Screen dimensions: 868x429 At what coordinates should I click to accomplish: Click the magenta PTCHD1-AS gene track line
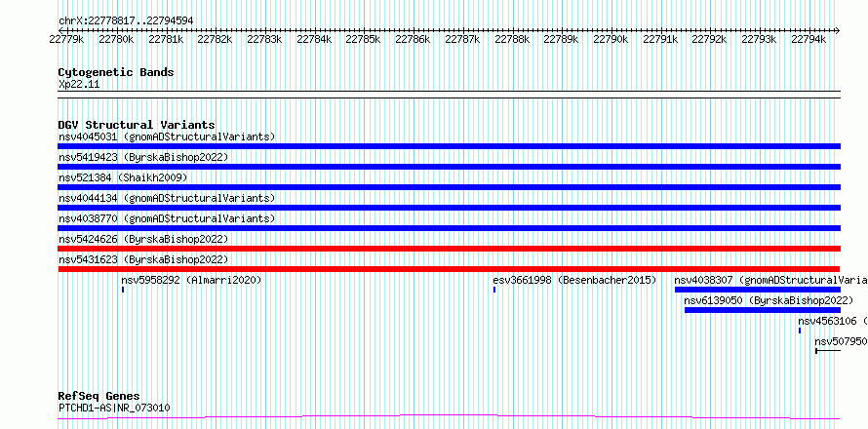click(x=449, y=416)
